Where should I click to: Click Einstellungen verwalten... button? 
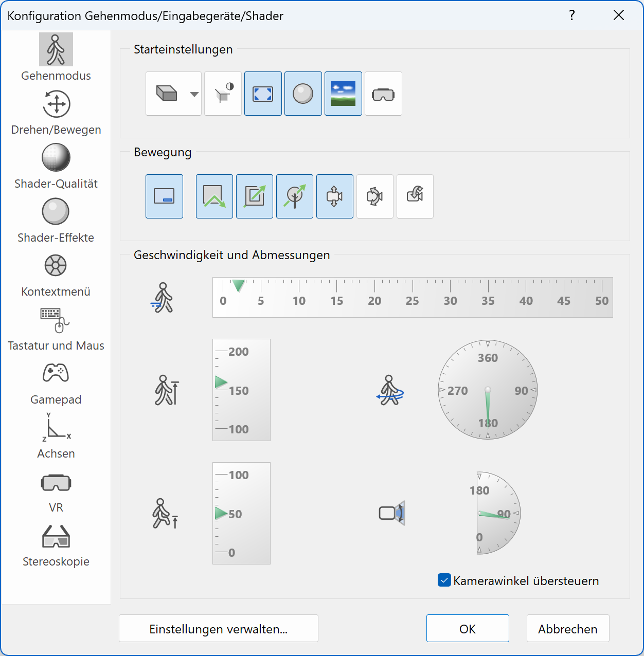(219, 629)
